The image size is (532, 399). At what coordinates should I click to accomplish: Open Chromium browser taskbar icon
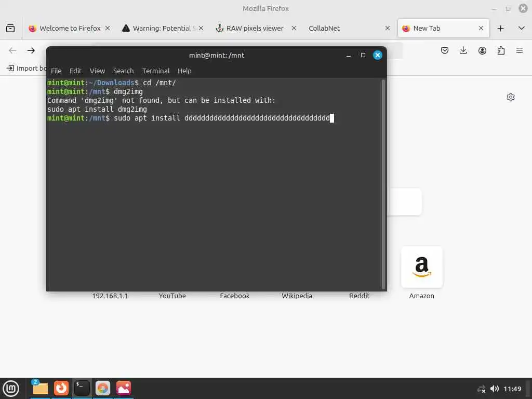103,388
